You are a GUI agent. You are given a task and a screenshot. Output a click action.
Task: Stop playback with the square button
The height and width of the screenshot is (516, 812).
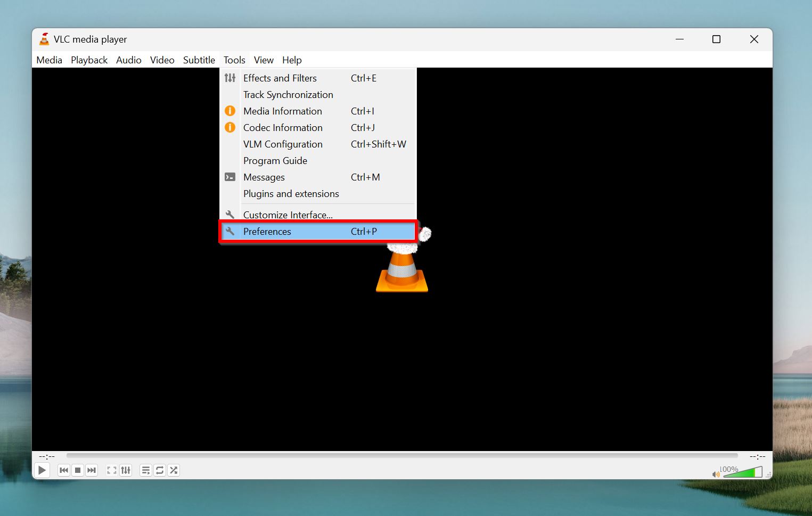[x=78, y=470]
